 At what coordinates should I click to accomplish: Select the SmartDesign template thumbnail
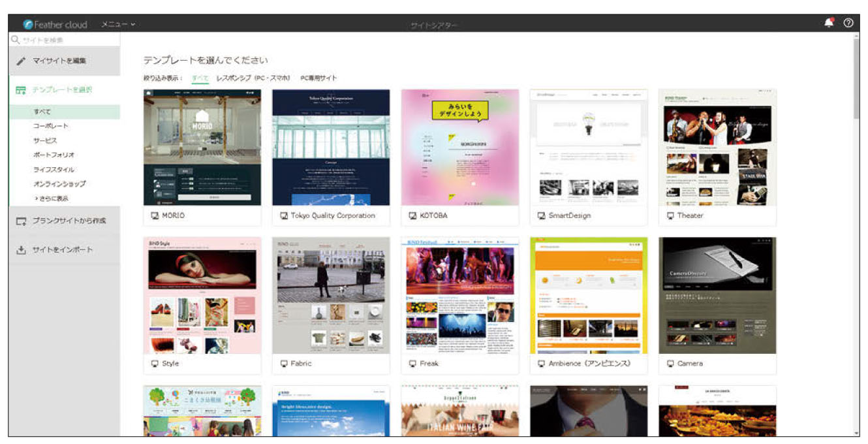(x=589, y=148)
